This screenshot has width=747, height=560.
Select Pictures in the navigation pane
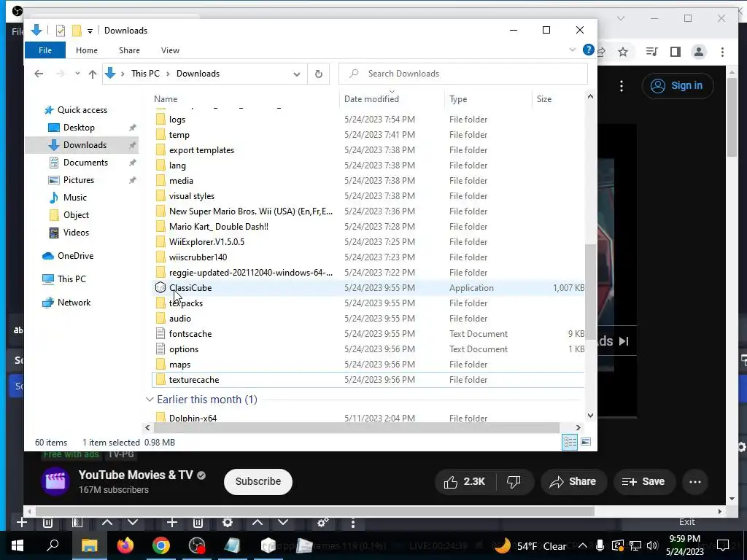(79, 180)
